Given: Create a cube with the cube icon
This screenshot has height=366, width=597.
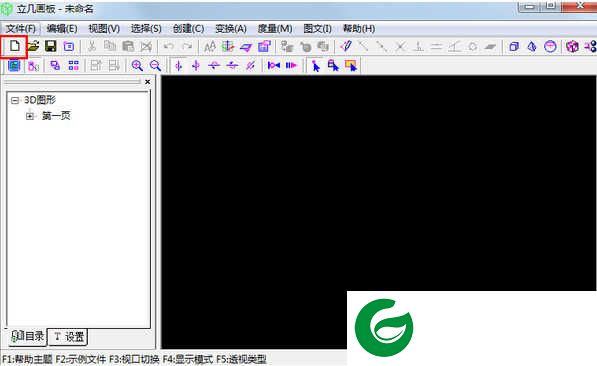Looking at the screenshot, I should coord(514,46).
